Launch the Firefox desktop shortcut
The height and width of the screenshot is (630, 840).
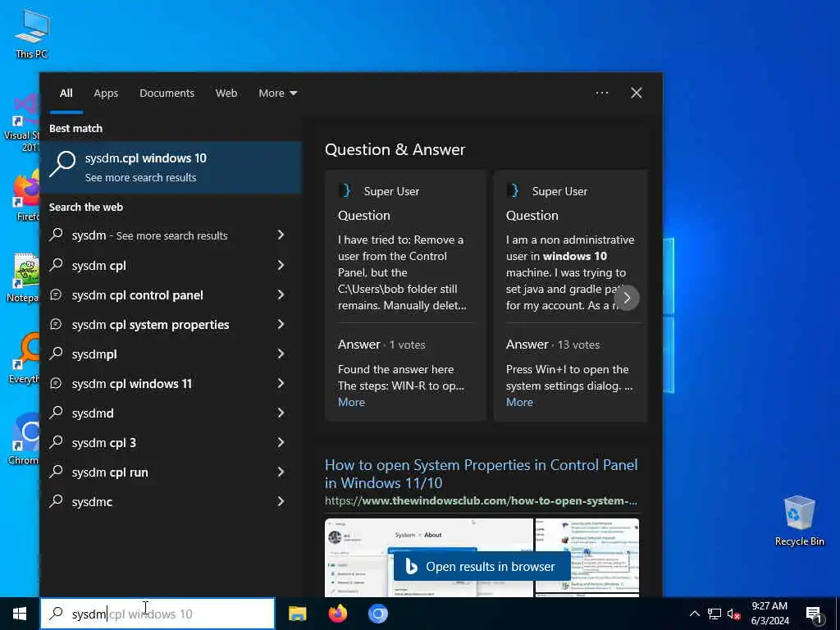tap(27, 195)
